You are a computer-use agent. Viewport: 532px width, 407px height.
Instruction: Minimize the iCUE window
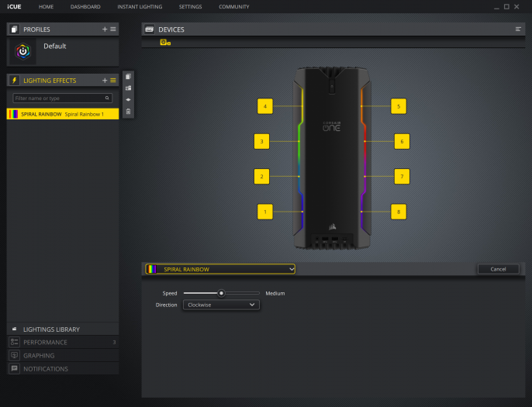496,7
